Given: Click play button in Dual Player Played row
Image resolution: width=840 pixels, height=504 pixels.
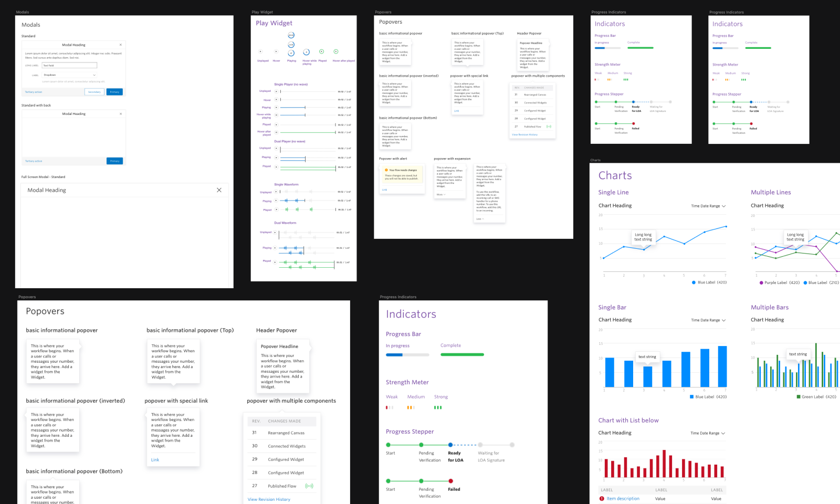Looking at the screenshot, I should pyautogui.click(x=276, y=166).
